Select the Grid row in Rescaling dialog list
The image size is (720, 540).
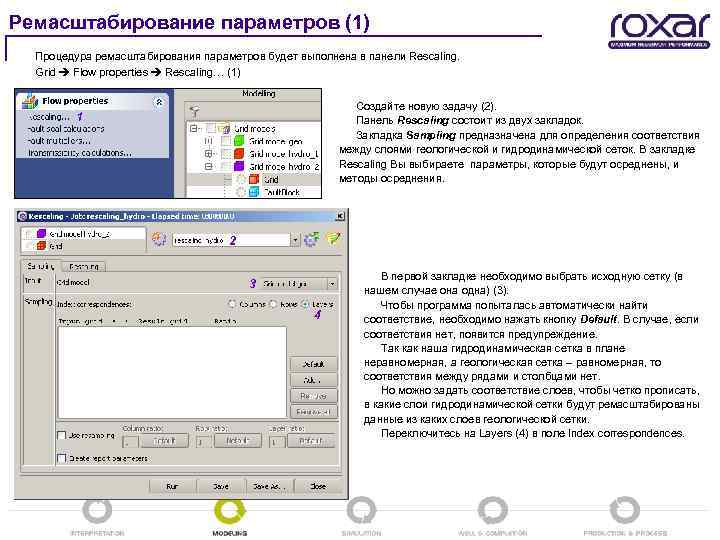click(83, 246)
